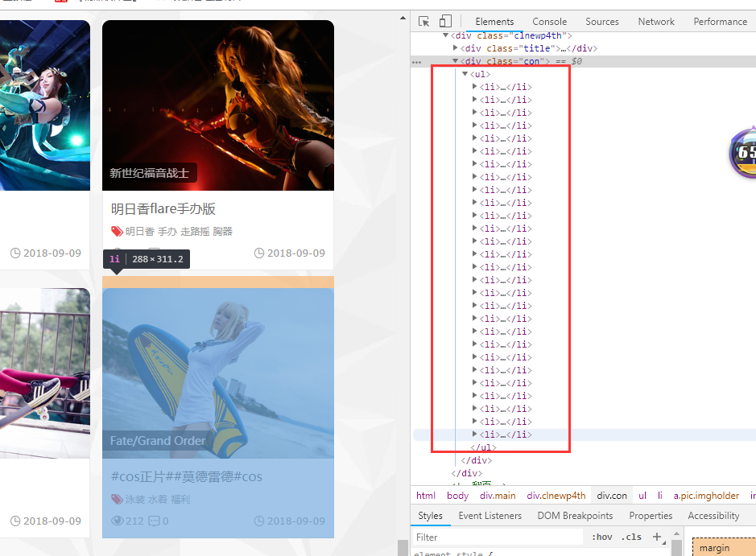Image resolution: width=756 pixels, height=556 pixels.
Task: Select div.con in the breadcrumb bar
Action: click(612, 496)
